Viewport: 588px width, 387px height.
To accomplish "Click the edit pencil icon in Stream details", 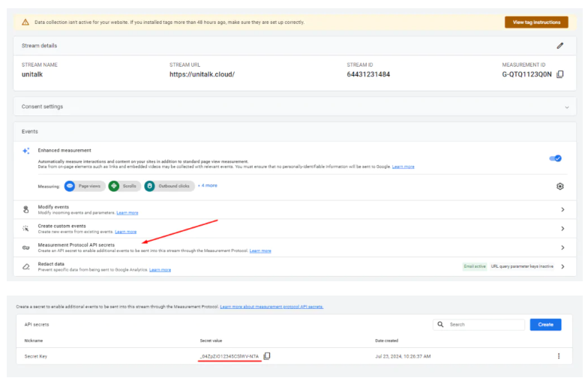I will click(x=559, y=46).
